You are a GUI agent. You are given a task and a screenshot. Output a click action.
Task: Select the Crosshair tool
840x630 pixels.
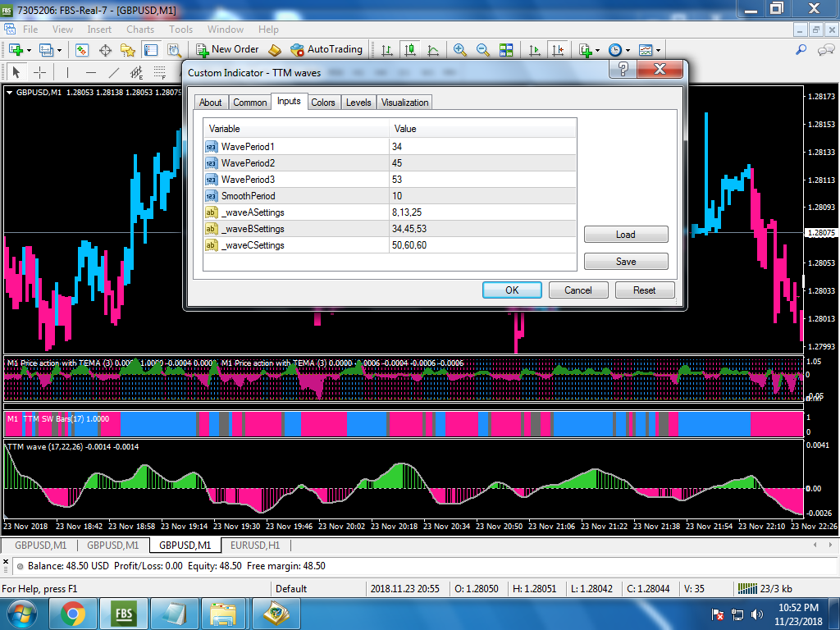[39, 72]
